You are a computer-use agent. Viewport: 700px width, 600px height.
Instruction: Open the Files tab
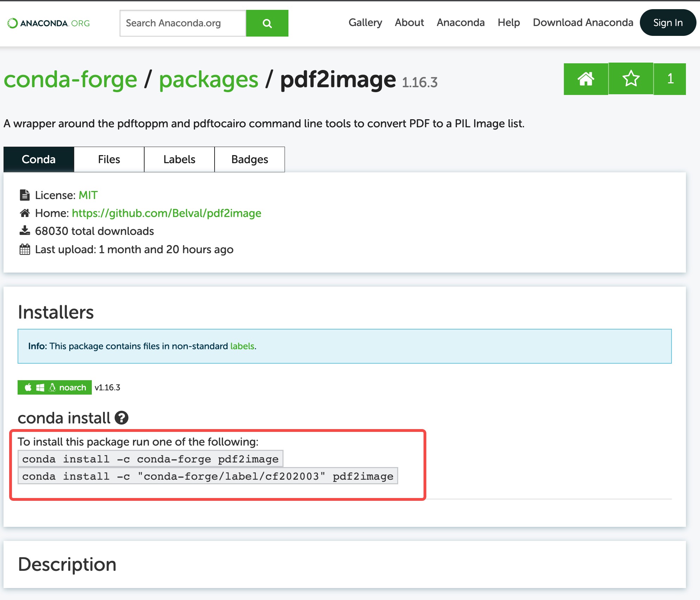point(109,159)
